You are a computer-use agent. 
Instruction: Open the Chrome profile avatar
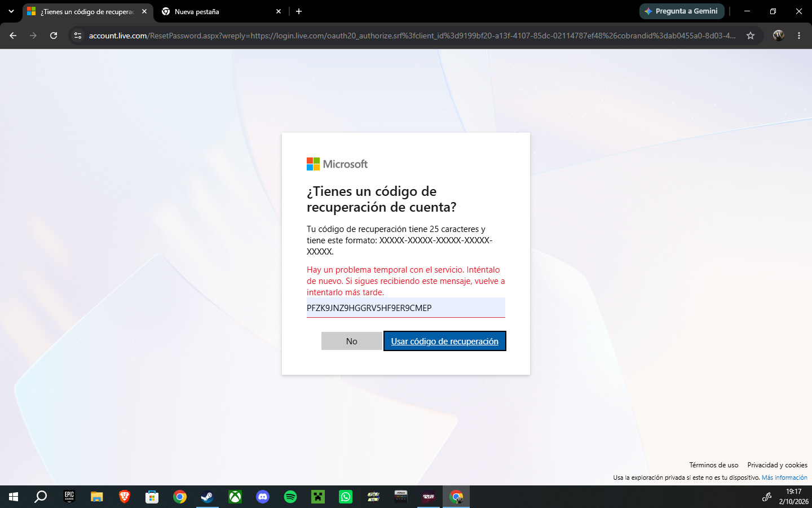point(779,36)
